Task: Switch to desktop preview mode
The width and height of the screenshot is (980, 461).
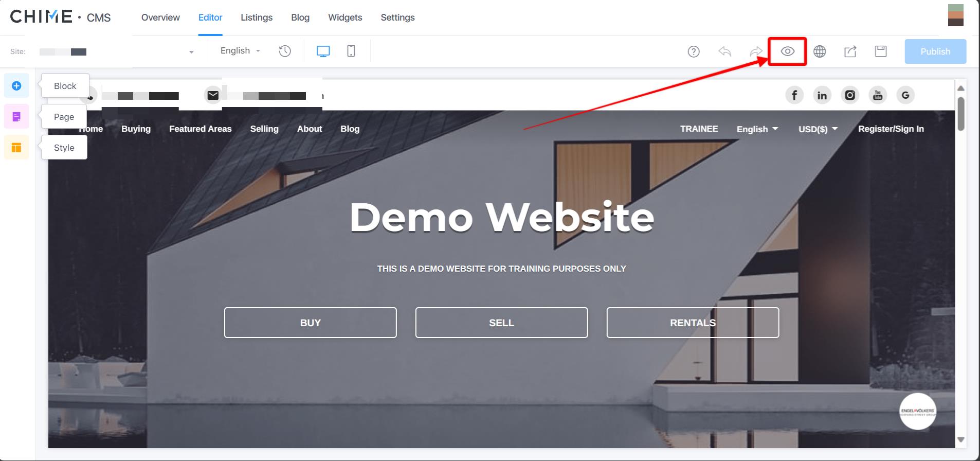Action: [x=323, y=51]
